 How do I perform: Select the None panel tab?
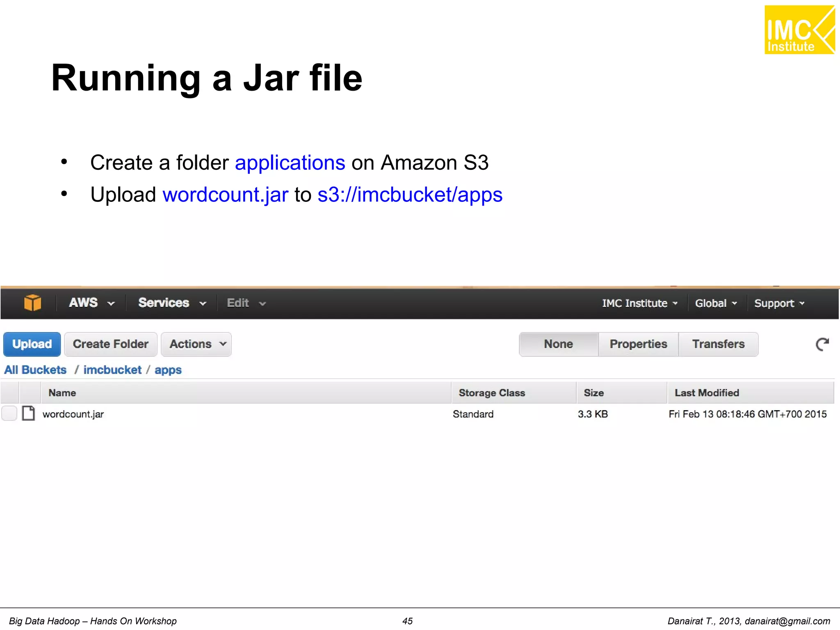(x=559, y=344)
